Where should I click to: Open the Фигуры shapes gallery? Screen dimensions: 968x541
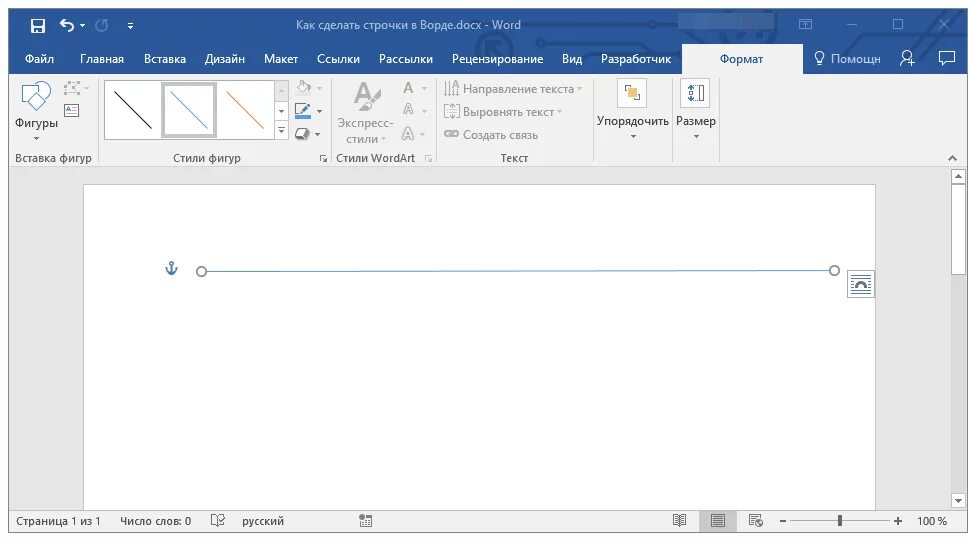[x=36, y=111]
